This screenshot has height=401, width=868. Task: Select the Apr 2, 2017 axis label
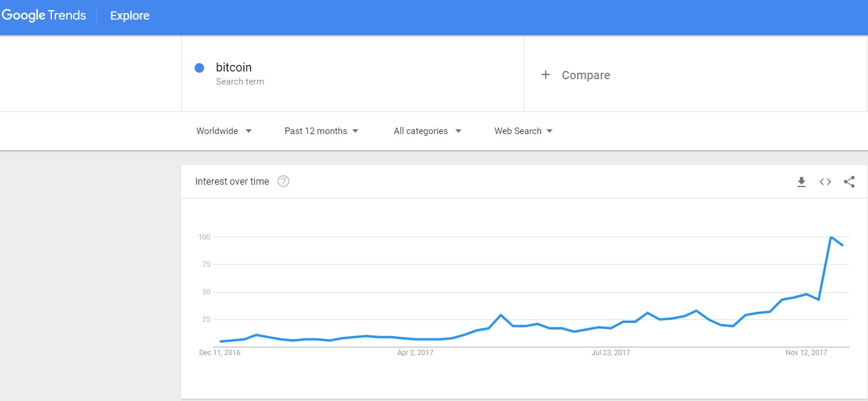[415, 353]
